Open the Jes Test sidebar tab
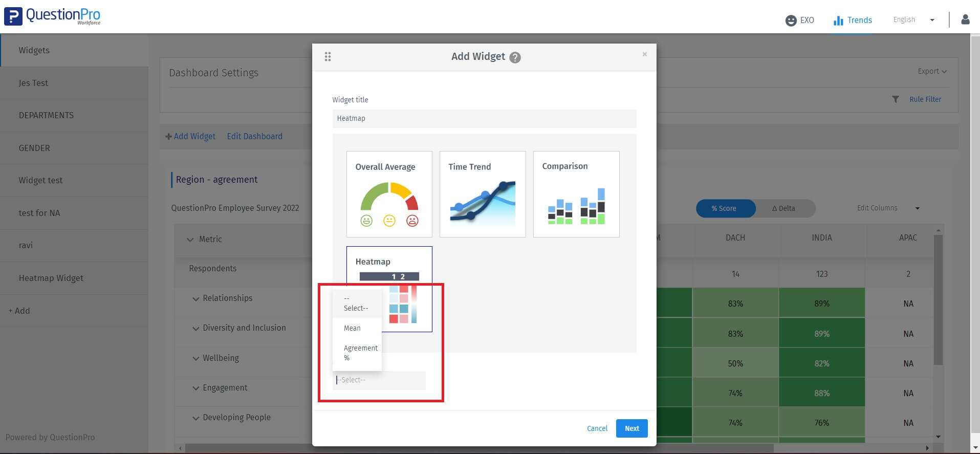Screen dimensions: 980x454 (74, 83)
